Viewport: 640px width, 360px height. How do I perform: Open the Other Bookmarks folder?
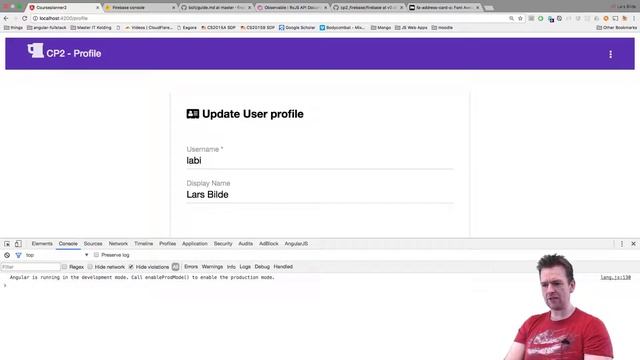(616, 28)
